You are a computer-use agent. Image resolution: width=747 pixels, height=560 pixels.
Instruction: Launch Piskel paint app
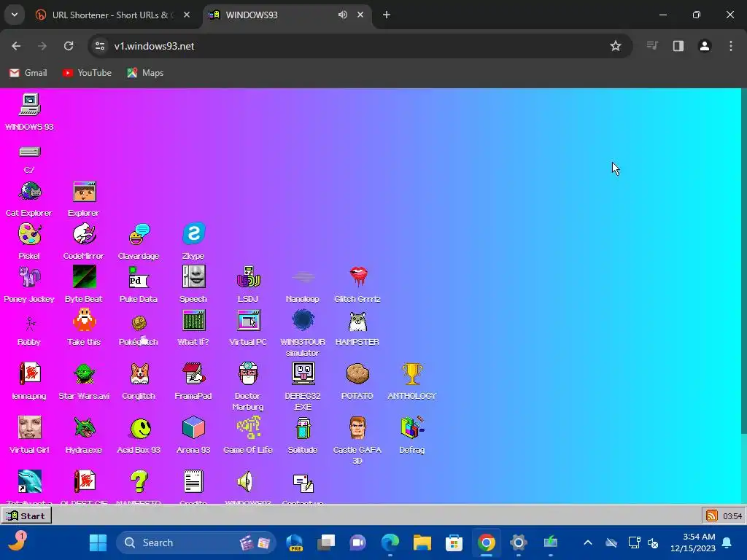[29, 235]
